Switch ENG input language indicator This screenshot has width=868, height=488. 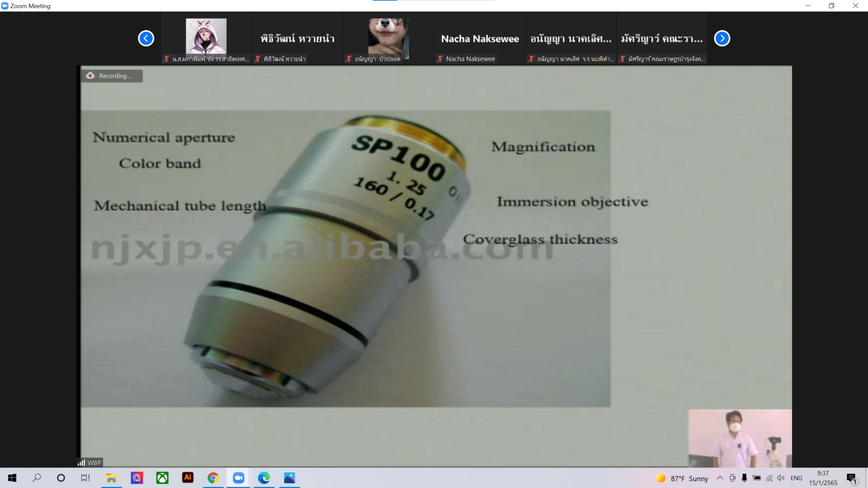(796, 478)
